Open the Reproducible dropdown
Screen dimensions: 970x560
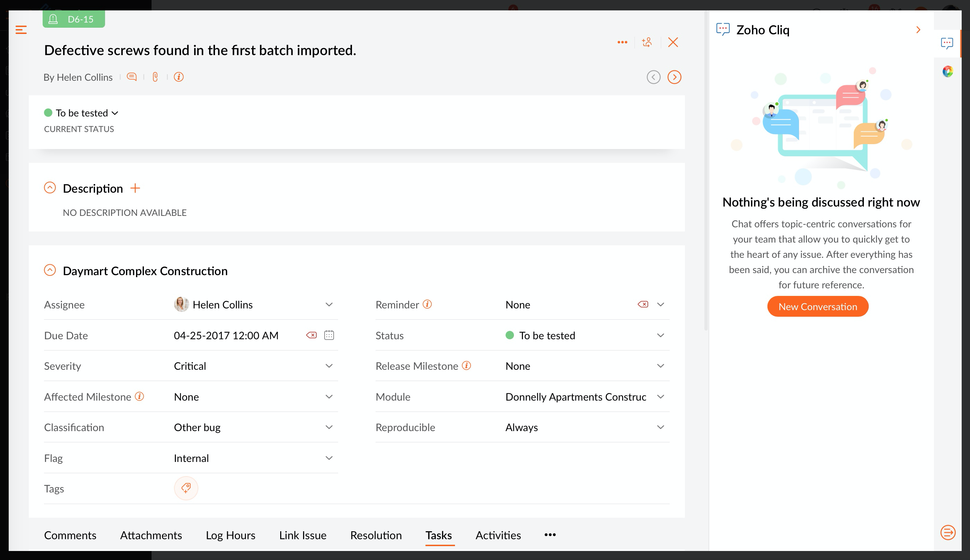[660, 427]
